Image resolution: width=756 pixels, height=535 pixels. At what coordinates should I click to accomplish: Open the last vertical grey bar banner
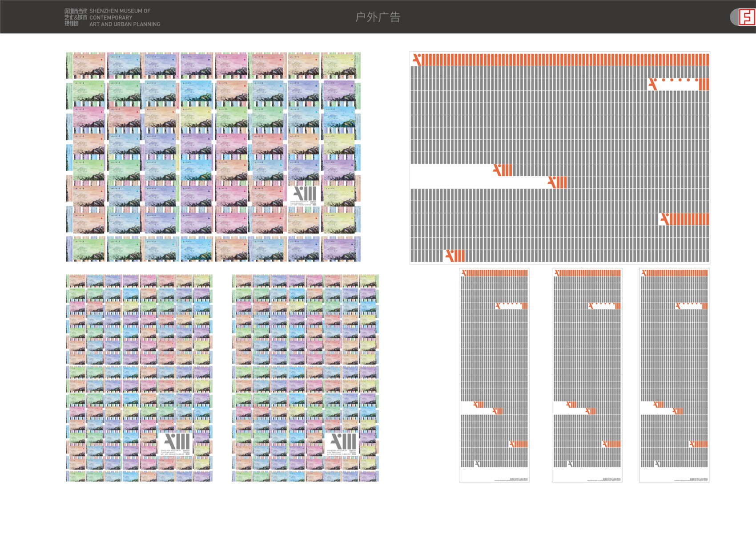click(x=674, y=375)
